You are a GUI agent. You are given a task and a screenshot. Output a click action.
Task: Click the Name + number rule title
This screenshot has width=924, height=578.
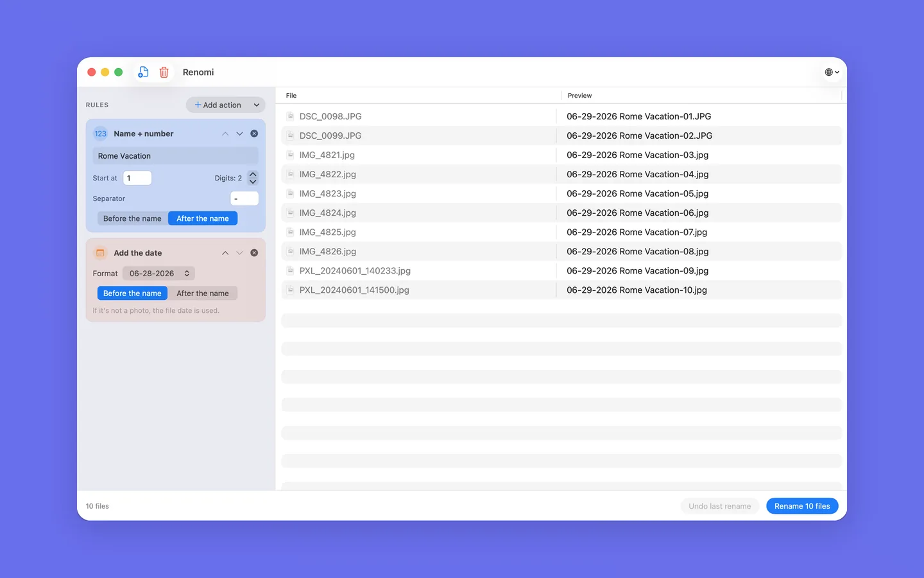pos(144,134)
